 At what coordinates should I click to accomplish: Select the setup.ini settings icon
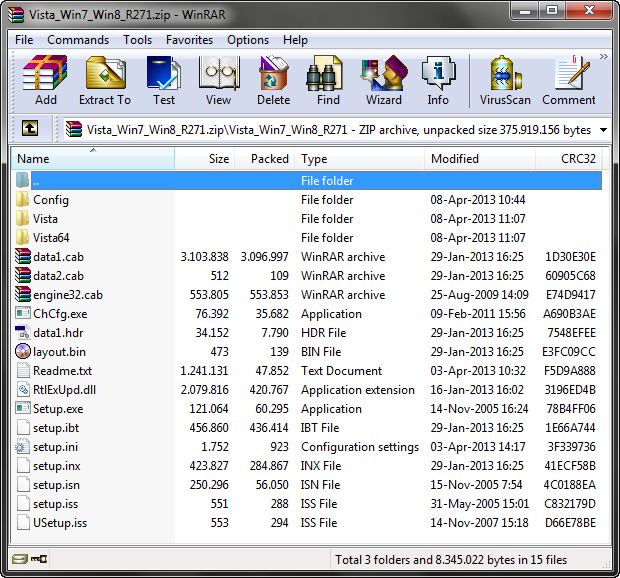(x=23, y=447)
